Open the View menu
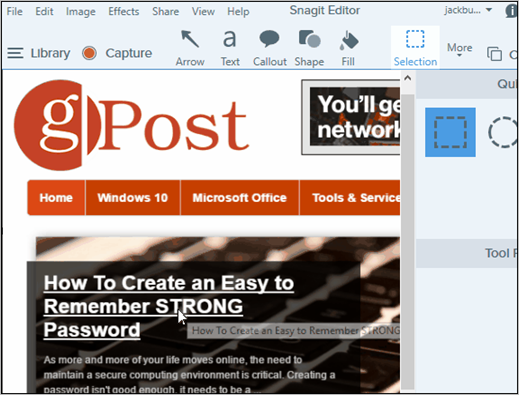The width and height of the screenshot is (519, 395). 203,11
